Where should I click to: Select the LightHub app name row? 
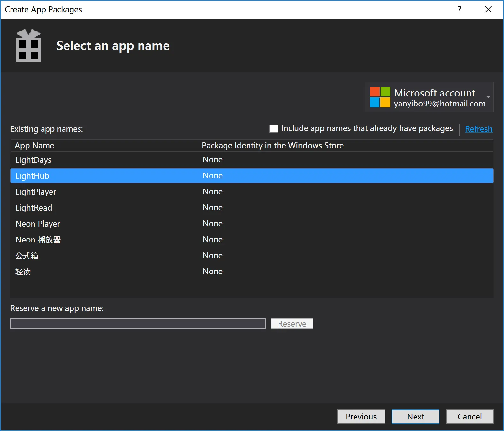point(33,176)
